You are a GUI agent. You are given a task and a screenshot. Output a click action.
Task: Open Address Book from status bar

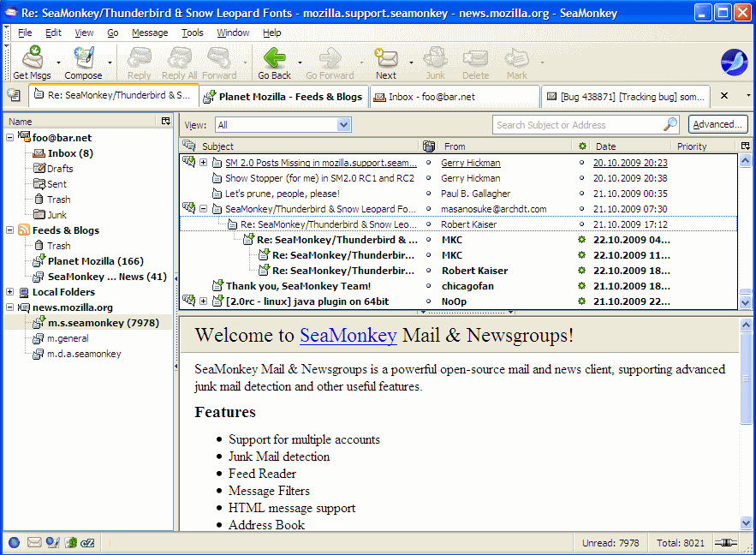click(71, 542)
